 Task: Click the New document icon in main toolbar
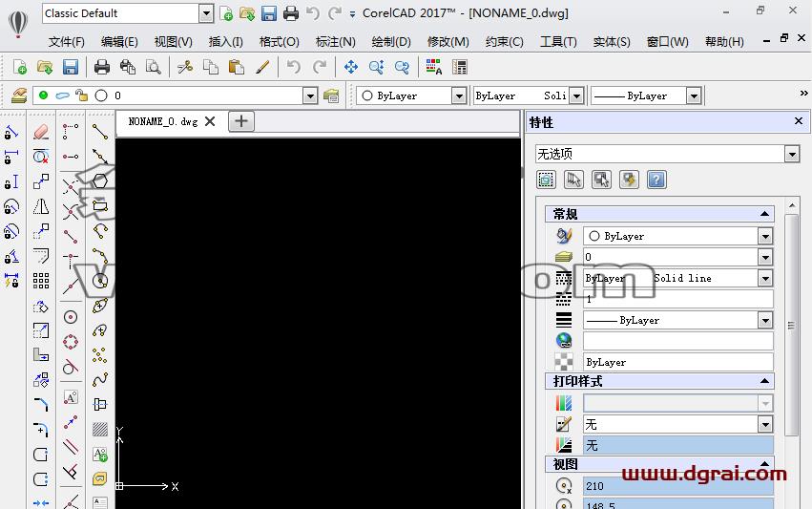click(20, 67)
